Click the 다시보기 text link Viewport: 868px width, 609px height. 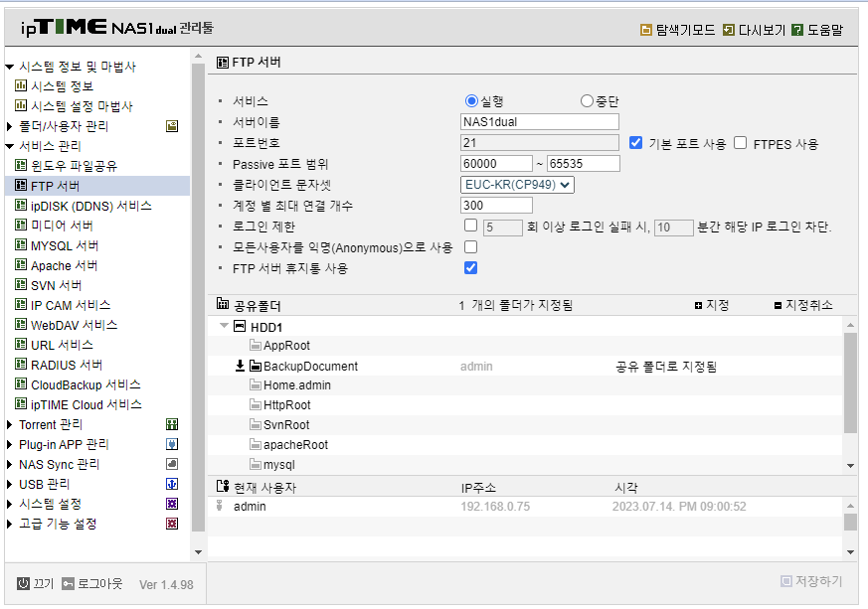click(x=762, y=30)
